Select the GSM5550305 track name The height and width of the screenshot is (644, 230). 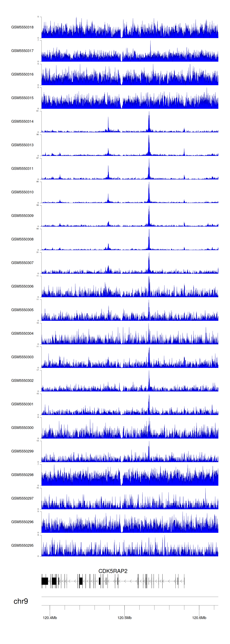tap(22, 310)
